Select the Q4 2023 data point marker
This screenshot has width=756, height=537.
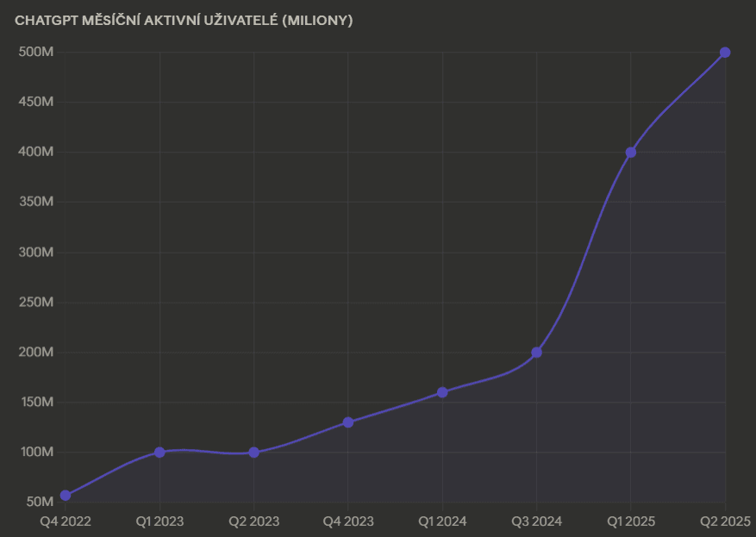click(x=348, y=422)
